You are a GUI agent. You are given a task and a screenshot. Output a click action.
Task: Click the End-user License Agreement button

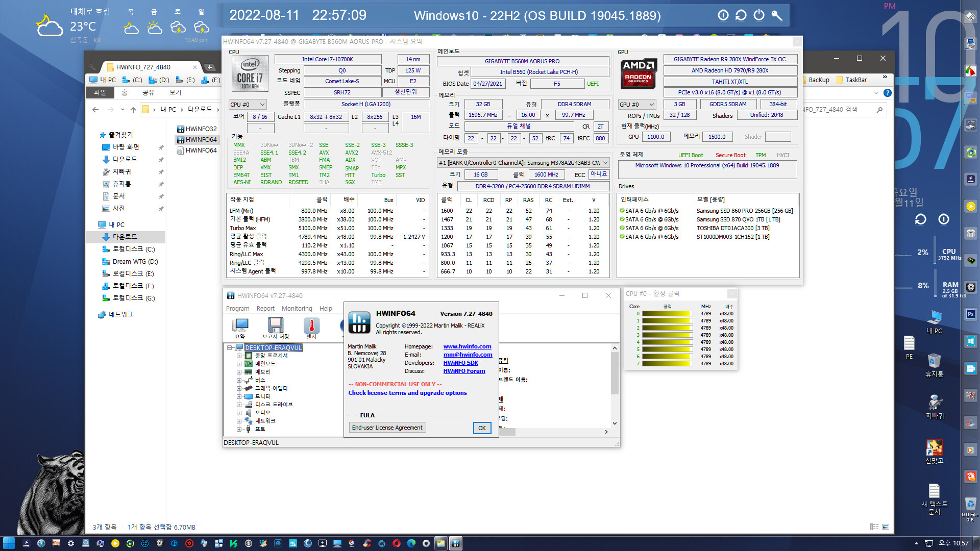[387, 428]
